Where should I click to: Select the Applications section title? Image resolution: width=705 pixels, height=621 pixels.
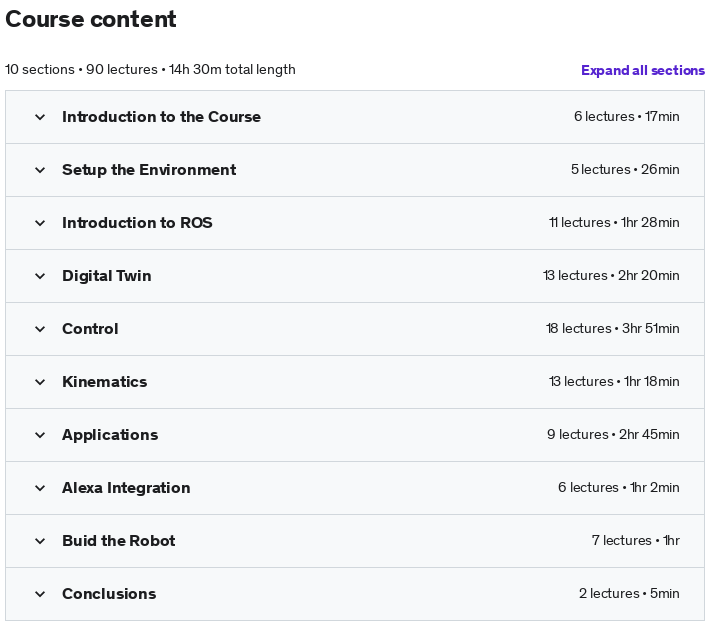click(110, 435)
